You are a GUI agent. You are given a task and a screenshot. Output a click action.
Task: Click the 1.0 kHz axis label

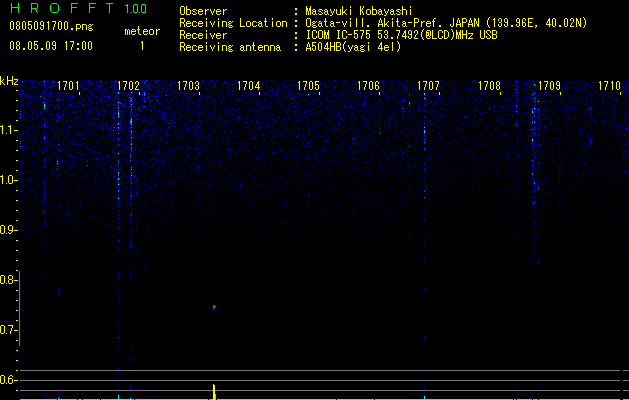click(8, 180)
